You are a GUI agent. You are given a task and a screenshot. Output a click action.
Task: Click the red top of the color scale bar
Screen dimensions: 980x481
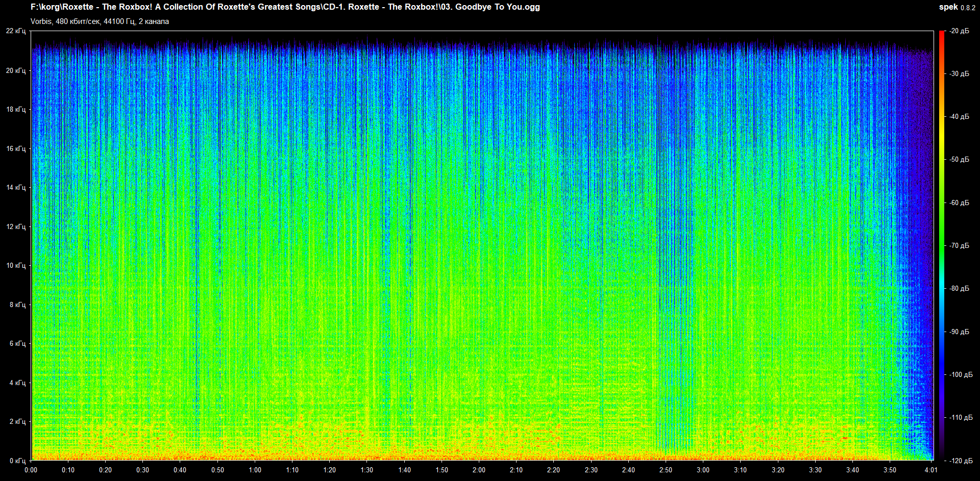[x=941, y=35]
